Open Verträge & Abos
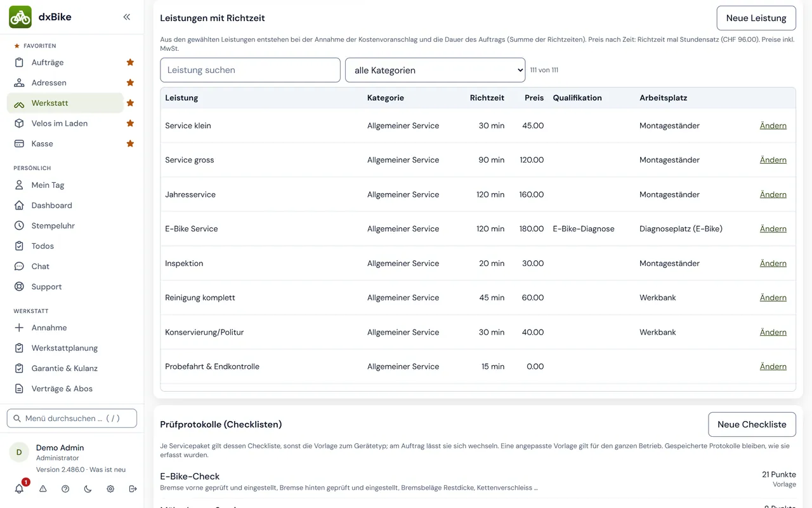This screenshot has width=812, height=508. (72, 389)
